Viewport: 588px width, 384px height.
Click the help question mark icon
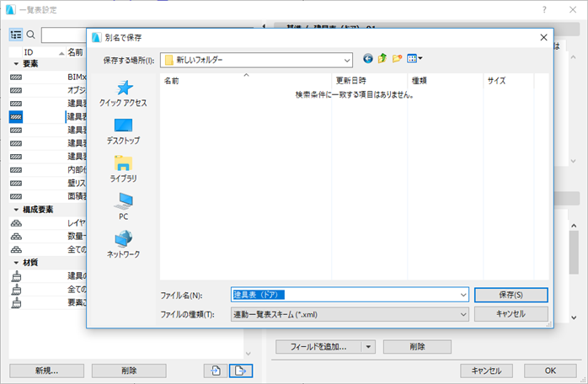(544, 10)
